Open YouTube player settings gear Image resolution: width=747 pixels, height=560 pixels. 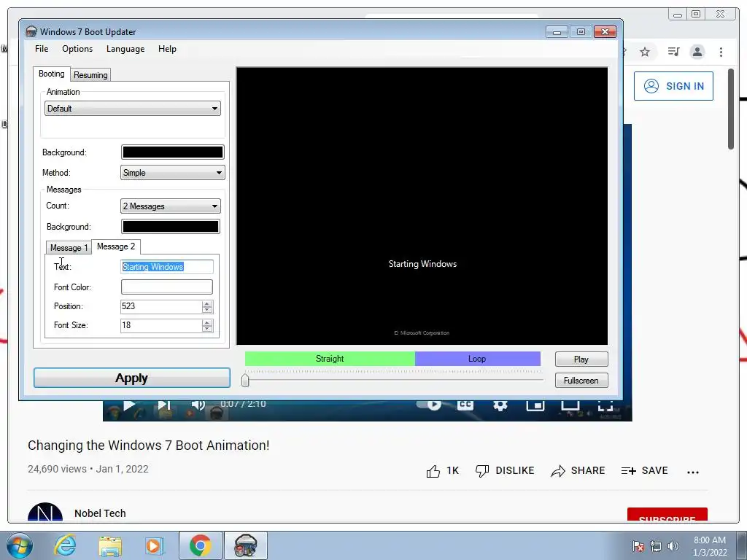[x=500, y=405]
